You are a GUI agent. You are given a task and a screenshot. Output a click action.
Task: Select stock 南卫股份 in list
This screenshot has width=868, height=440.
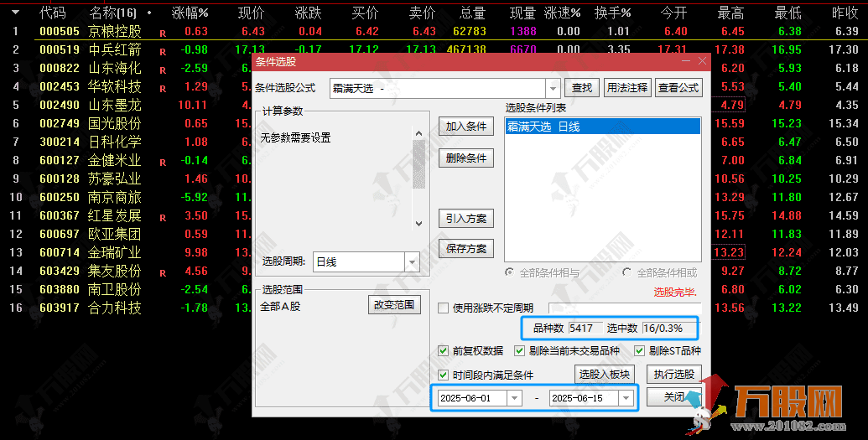pyautogui.click(x=115, y=289)
